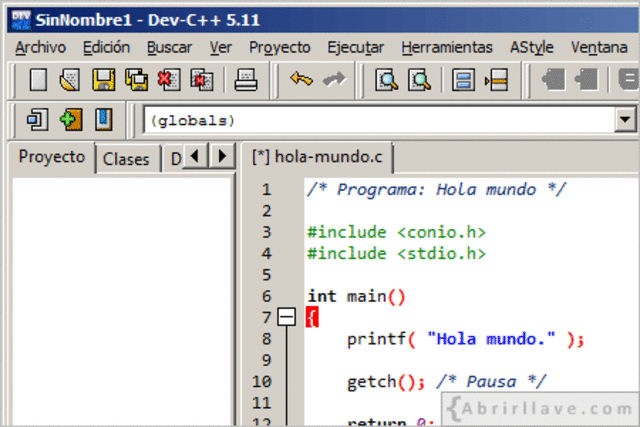Close the current file via toolbar icon

tap(169, 80)
